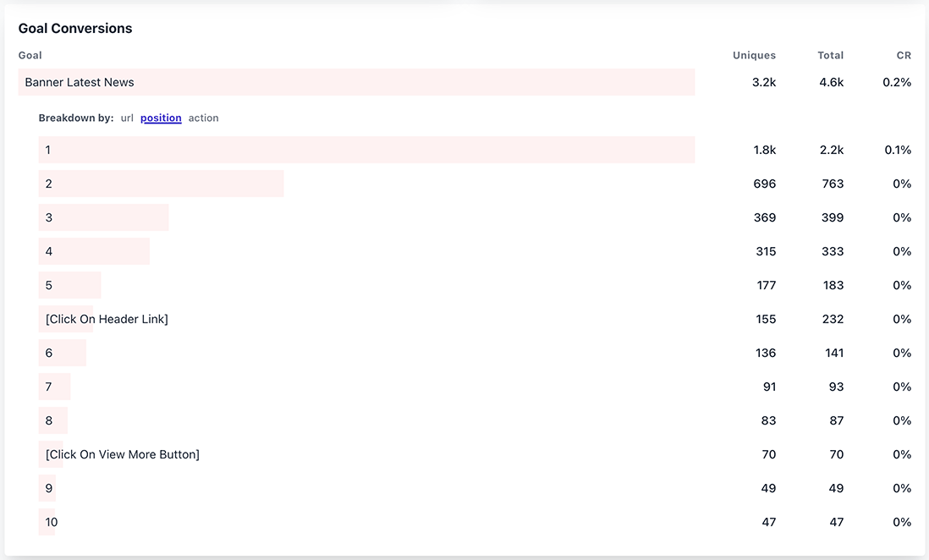Switch breakdown to url
Viewport: 929px width, 560px height.
[127, 118]
